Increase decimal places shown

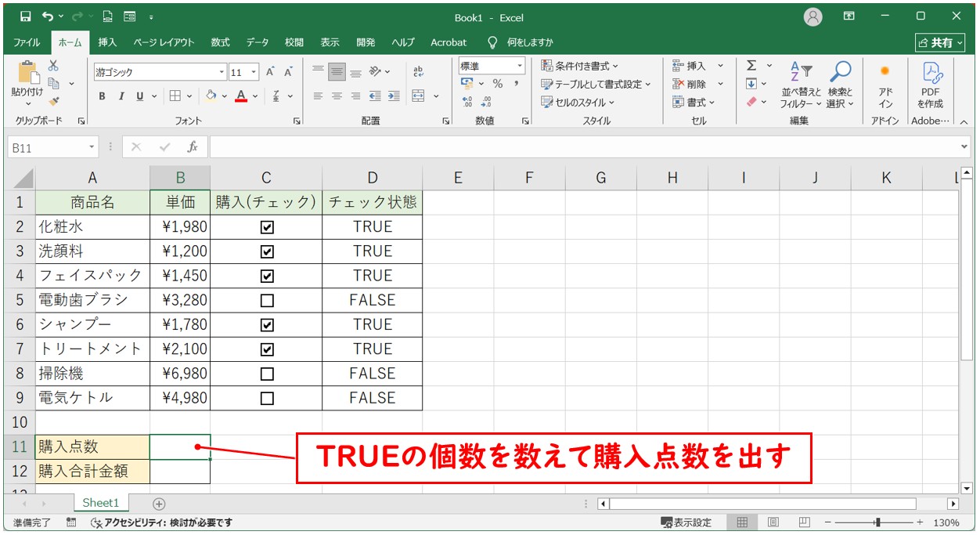click(x=467, y=102)
